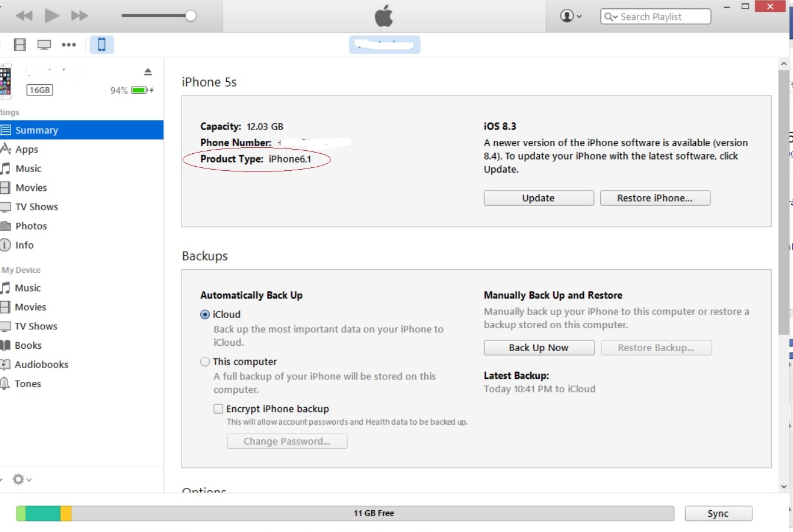Click the battery charging indicator
Viewport: 793px width, 532px height.
[142, 90]
